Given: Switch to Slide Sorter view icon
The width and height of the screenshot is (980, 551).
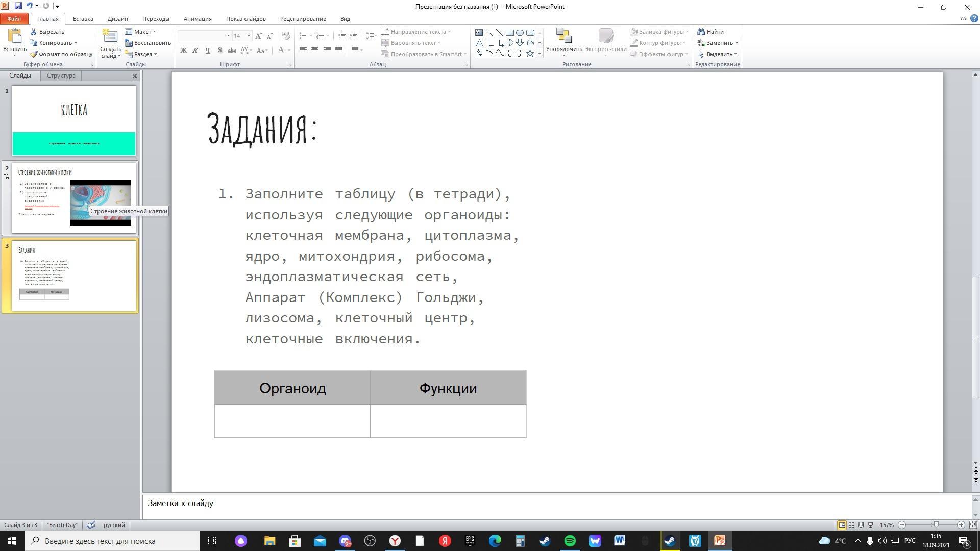Looking at the screenshot, I should click(x=851, y=525).
